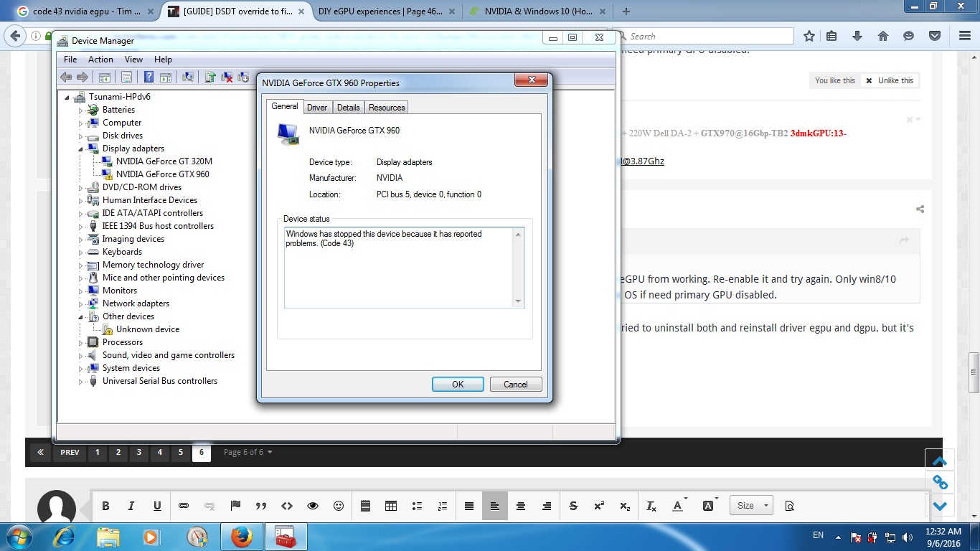Screen dimensions: 980x551
Task: Click the Update Driver Software toolbar icon
Action: click(210, 77)
